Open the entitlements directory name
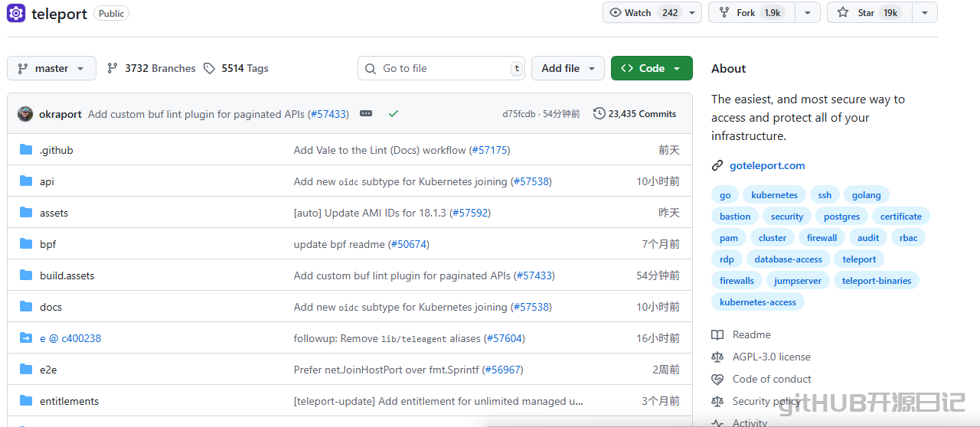This screenshot has height=427, width=980. coord(69,401)
